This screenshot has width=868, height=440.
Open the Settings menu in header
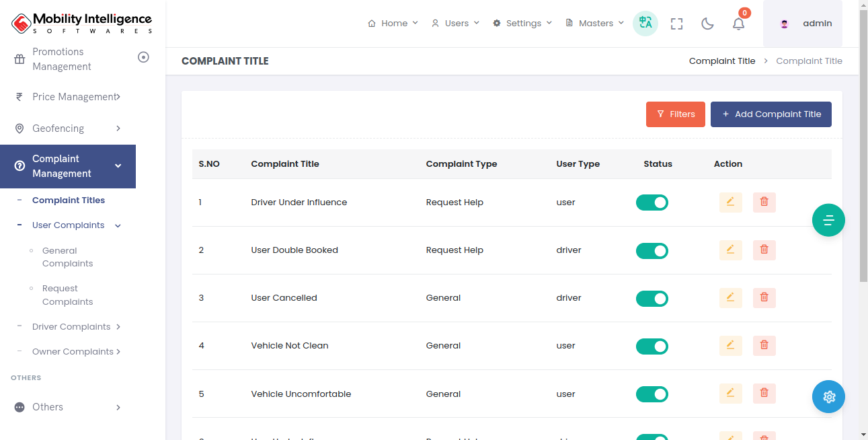(522, 24)
